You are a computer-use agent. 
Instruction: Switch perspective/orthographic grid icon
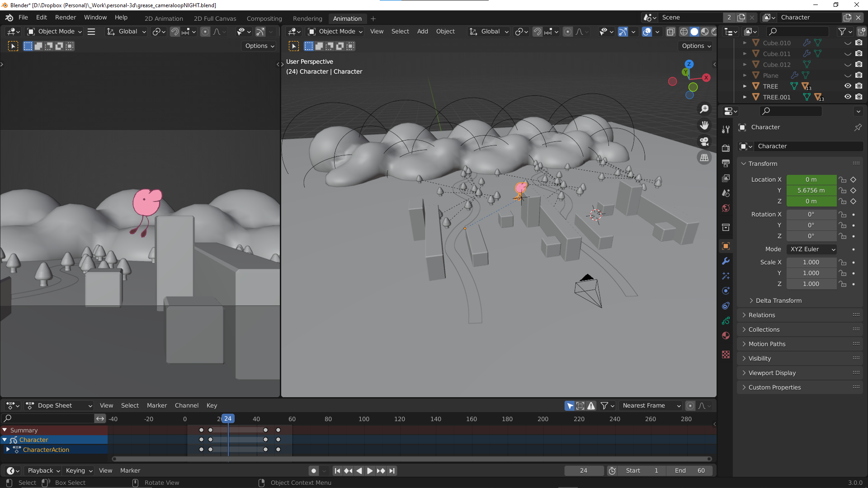pyautogui.click(x=704, y=158)
